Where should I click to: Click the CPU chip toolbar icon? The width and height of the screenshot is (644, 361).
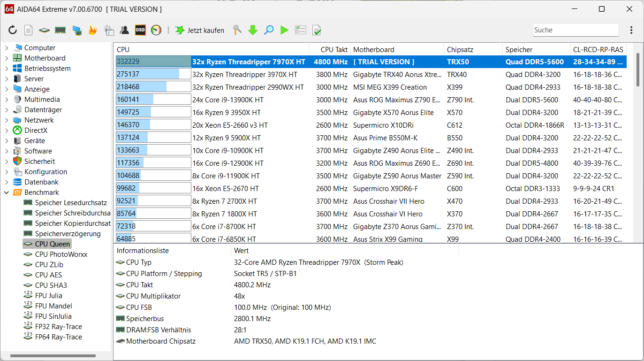[44, 30]
